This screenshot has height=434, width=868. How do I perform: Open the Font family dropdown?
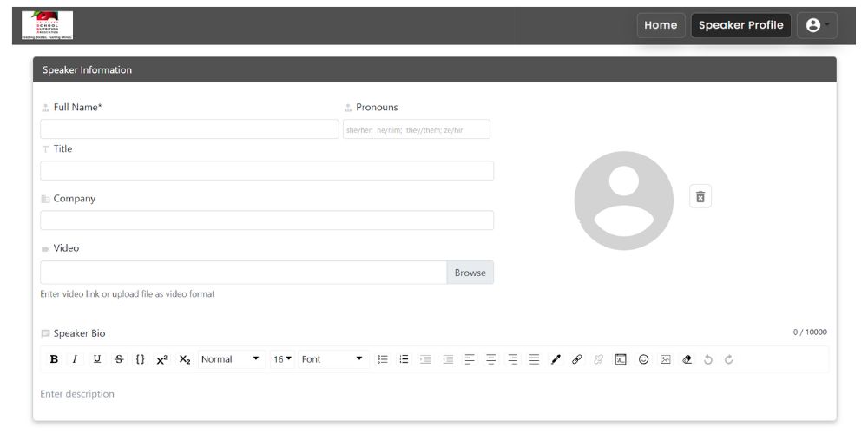(x=333, y=359)
